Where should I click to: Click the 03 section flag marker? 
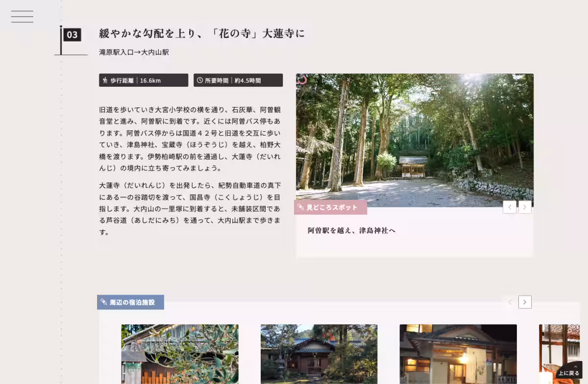pyautogui.click(x=72, y=35)
